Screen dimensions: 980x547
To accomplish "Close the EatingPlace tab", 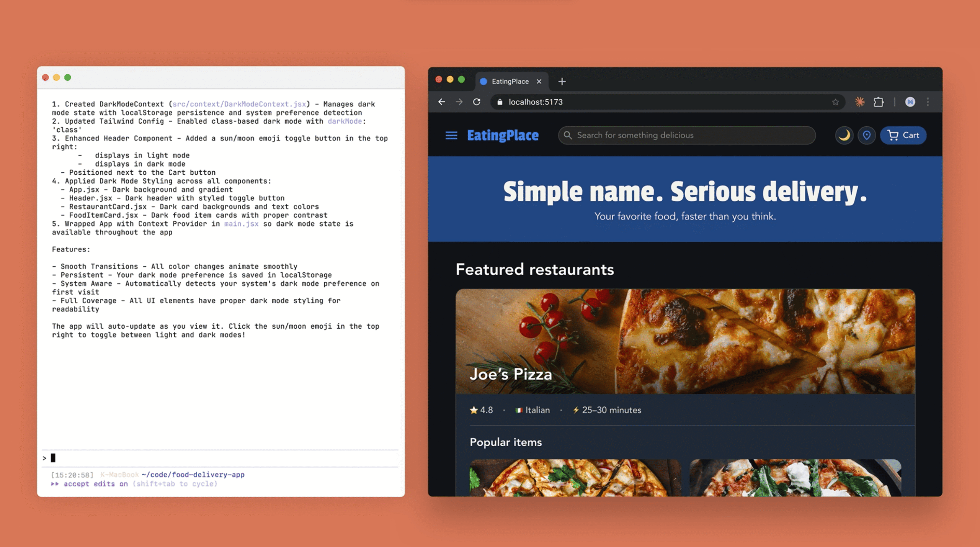I will (x=539, y=81).
